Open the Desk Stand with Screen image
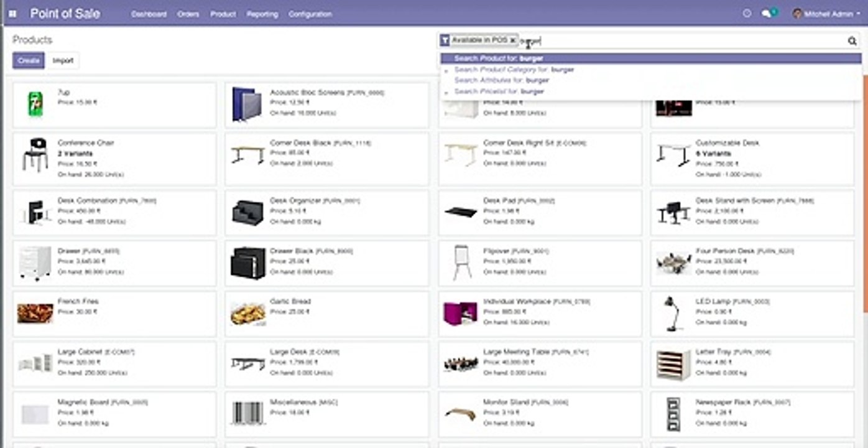This screenshot has width=868, height=448. tap(674, 212)
